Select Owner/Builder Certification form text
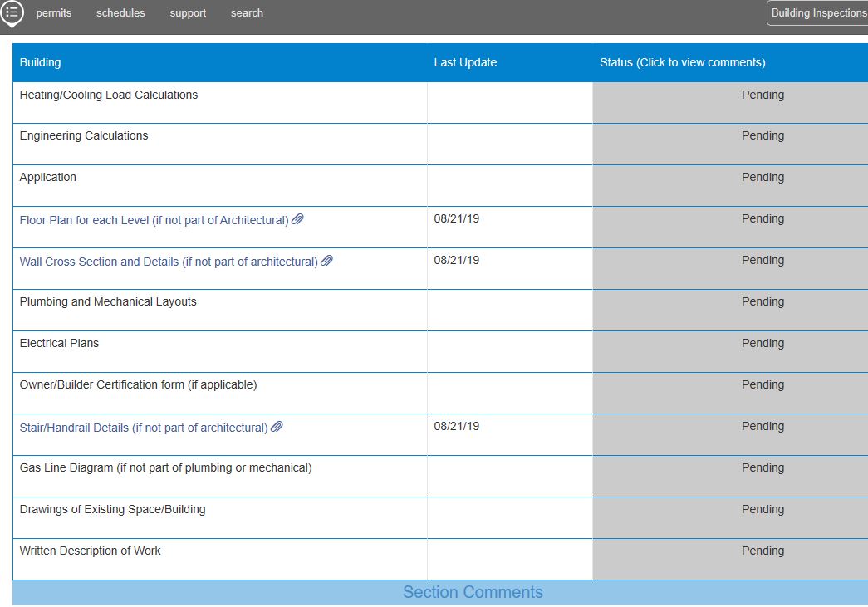The width and height of the screenshot is (868, 607). pyautogui.click(x=139, y=384)
